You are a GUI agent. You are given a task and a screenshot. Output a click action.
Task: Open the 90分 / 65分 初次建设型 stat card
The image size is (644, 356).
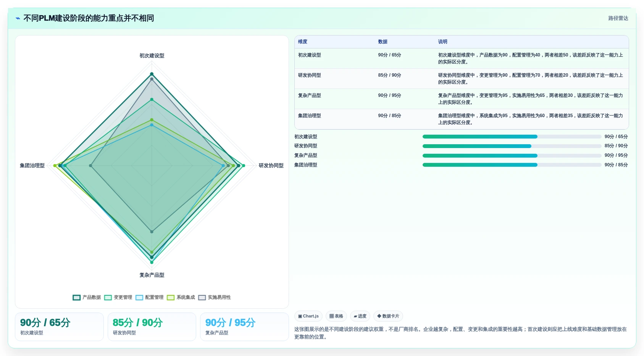[59, 327]
